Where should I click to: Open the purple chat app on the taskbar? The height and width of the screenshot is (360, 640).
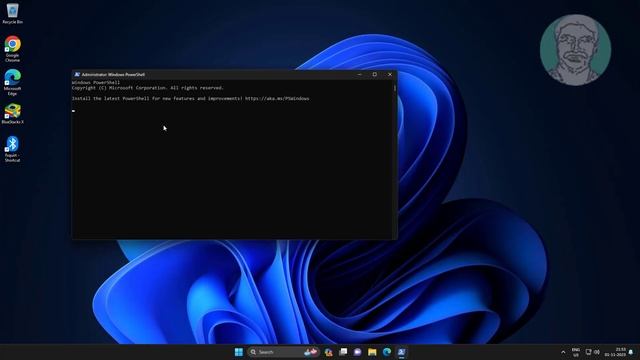click(x=358, y=352)
